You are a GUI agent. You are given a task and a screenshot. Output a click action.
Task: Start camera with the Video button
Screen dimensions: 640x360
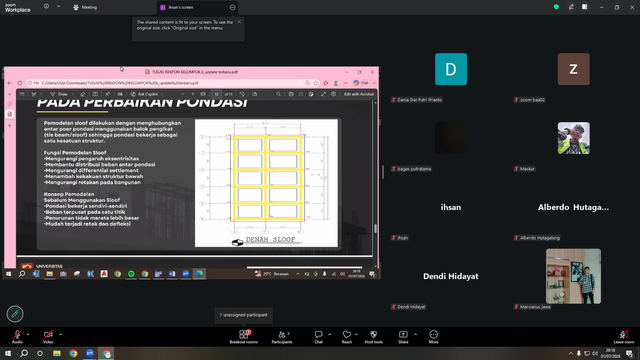pos(48,337)
